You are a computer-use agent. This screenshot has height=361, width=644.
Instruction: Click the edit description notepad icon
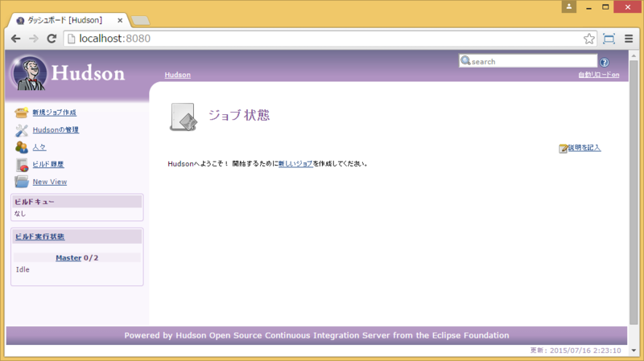tap(563, 149)
